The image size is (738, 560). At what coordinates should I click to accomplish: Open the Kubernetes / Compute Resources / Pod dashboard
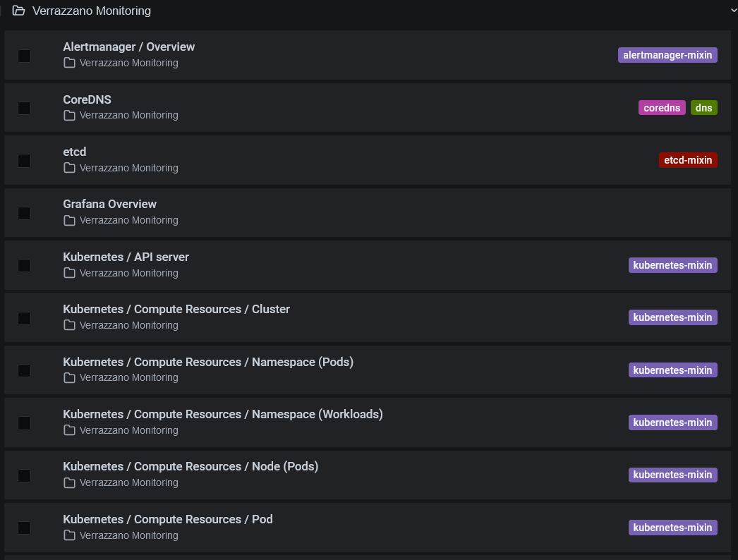point(167,519)
